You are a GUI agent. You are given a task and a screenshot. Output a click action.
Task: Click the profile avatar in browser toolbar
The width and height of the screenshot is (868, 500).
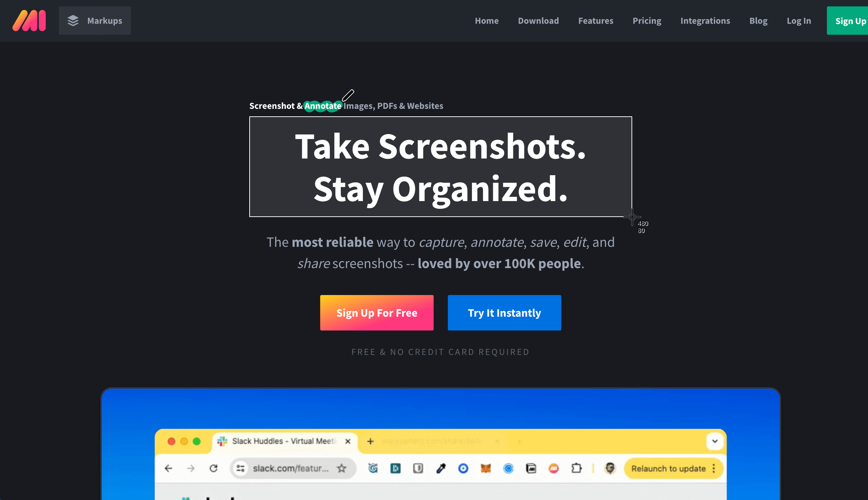[610, 468]
